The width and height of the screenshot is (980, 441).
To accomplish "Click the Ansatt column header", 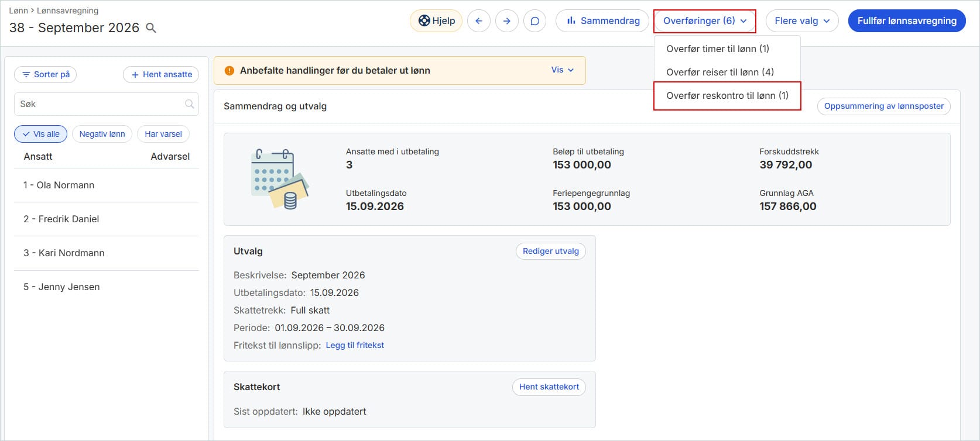I will [x=38, y=156].
